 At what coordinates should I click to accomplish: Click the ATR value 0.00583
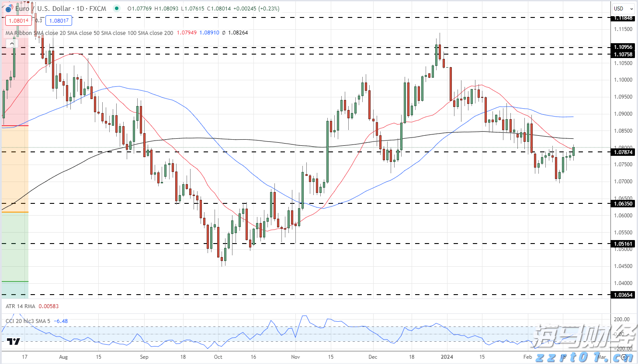pyautogui.click(x=49, y=306)
